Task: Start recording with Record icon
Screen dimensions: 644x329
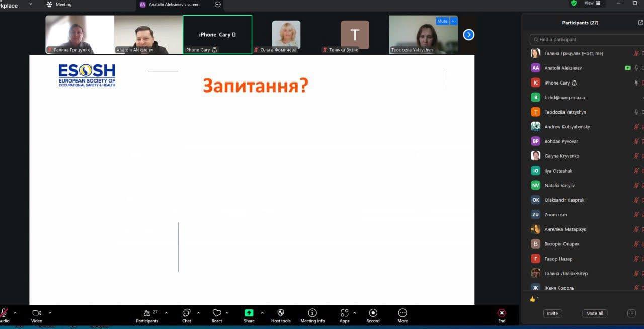Action: 373,313
